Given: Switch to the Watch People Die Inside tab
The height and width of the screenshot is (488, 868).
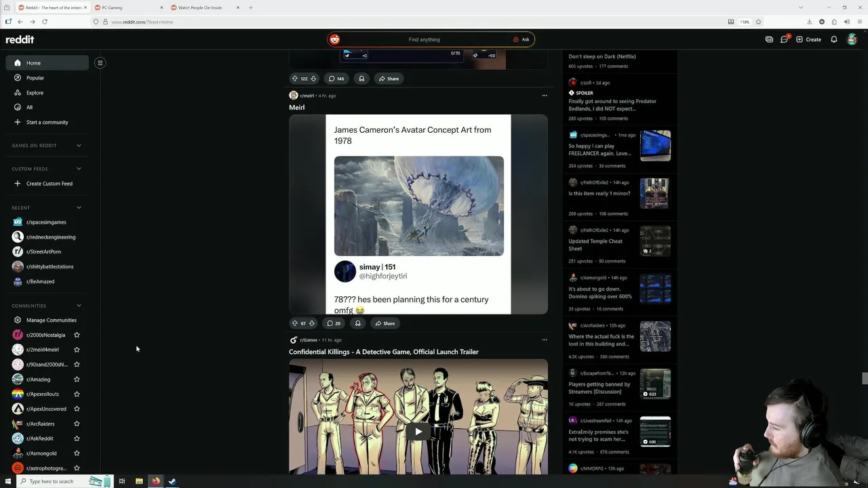Looking at the screenshot, I should (204, 7).
